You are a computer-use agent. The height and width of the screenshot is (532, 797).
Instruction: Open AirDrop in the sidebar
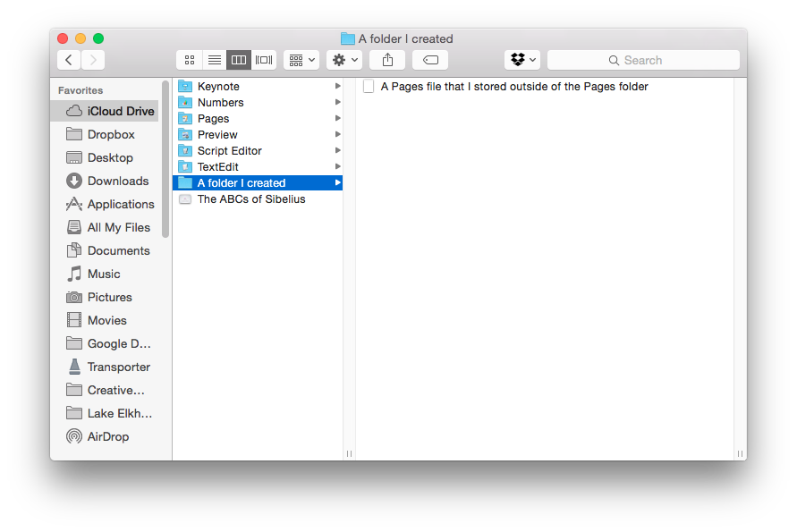click(x=105, y=436)
